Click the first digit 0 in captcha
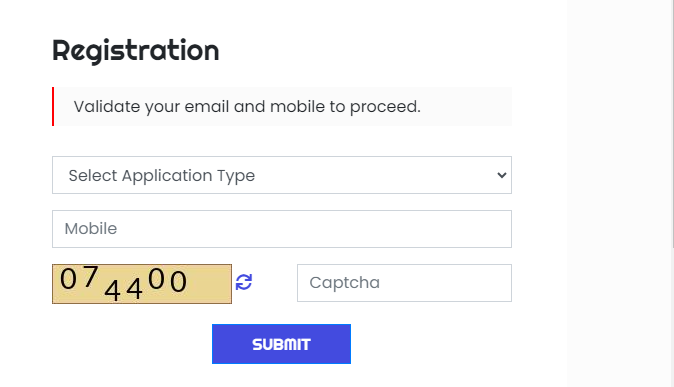 point(68,279)
